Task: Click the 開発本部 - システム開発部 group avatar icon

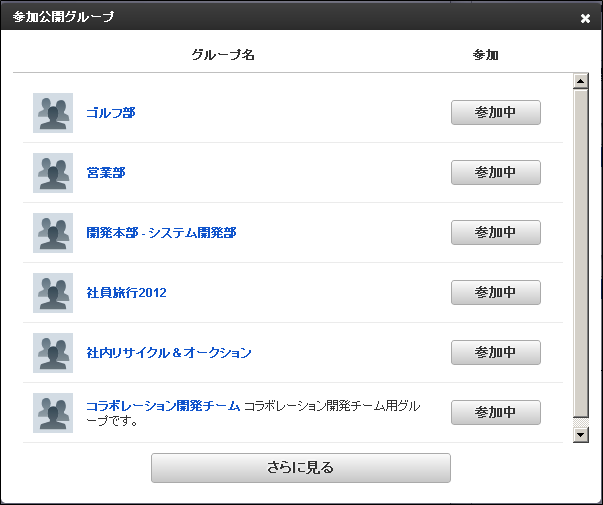Action: pyautogui.click(x=53, y=233)
